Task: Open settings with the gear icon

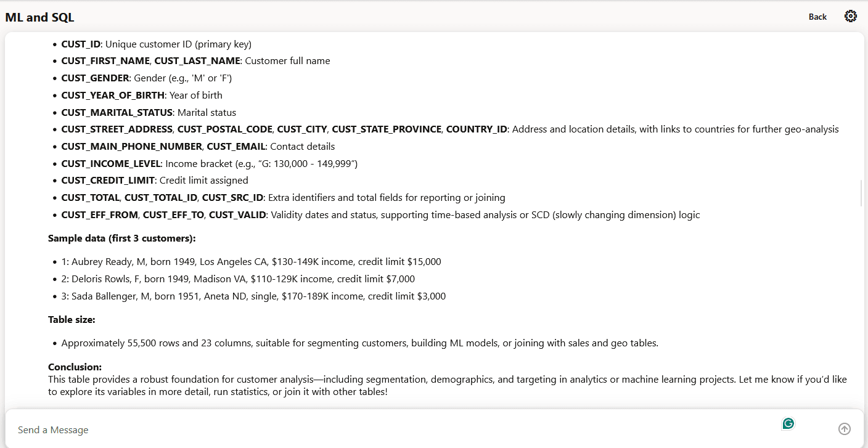Action: tap(851, 16)
